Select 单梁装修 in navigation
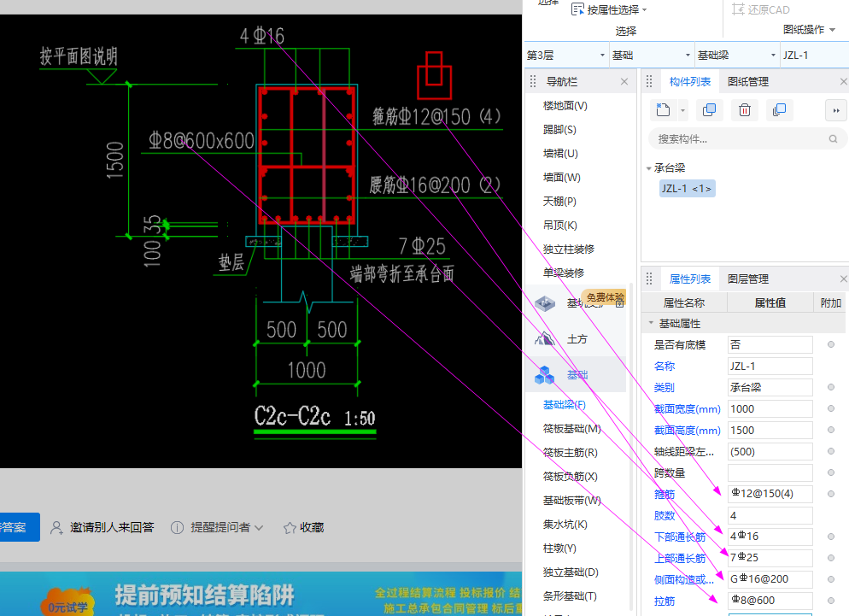 coord(563,273)
